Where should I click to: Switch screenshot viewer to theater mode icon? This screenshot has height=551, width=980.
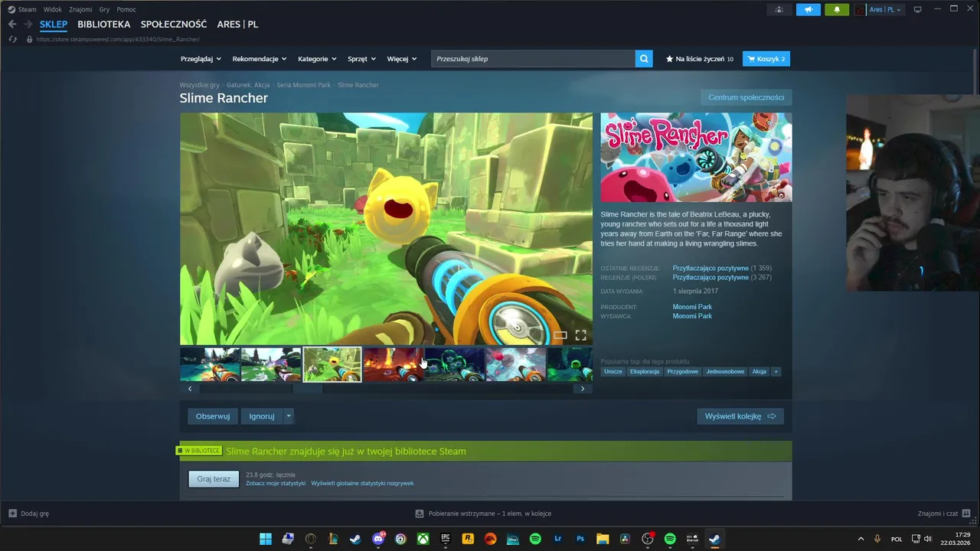click(560, 335)
